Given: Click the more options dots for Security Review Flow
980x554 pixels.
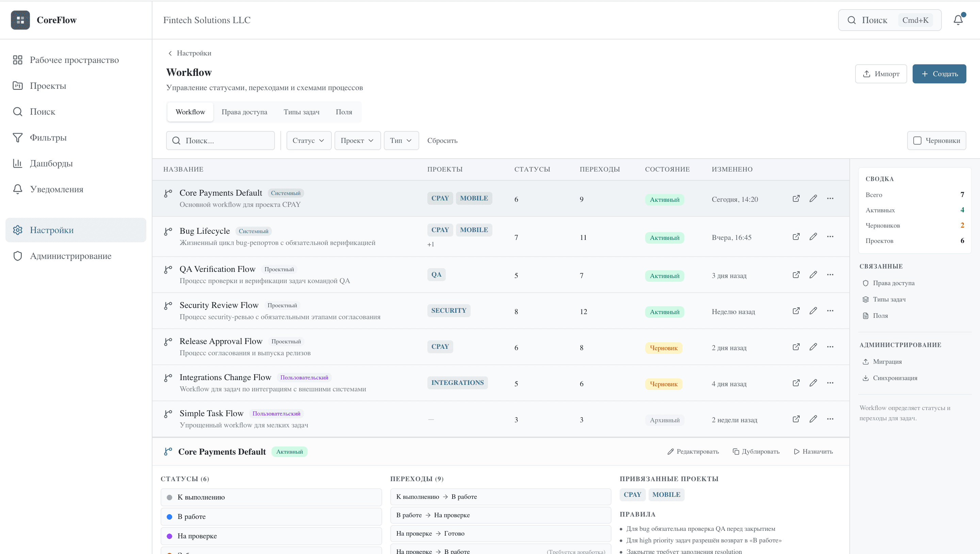Looking at the screenshot, I should 831,310.
